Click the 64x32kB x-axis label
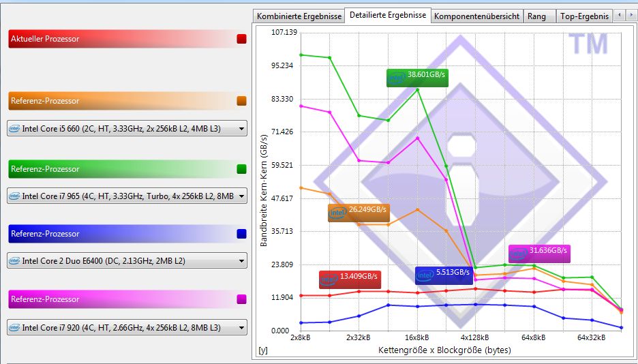Image resolution: width=638 pixels, height=364 pixels. (x=591, y=337)
